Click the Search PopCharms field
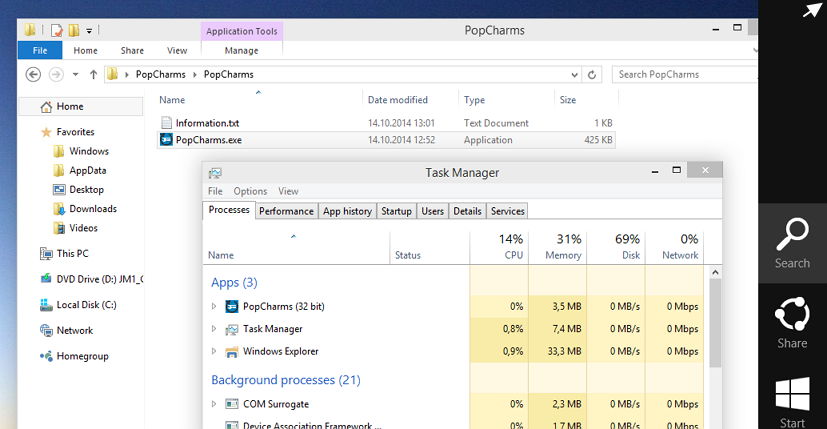Screen dimensions: 827x429 click(685, 74)
